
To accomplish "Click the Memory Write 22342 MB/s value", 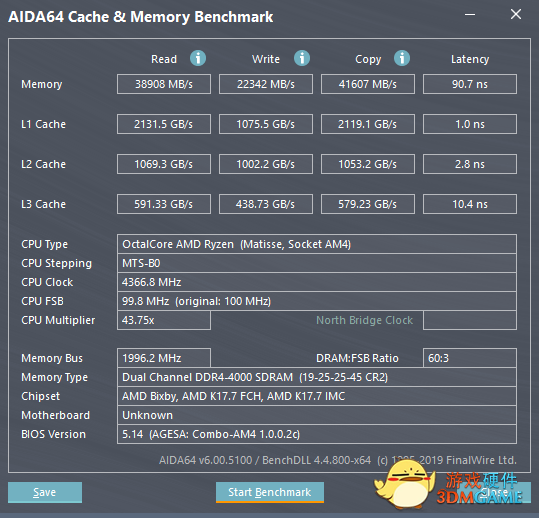I will [266, 84].
